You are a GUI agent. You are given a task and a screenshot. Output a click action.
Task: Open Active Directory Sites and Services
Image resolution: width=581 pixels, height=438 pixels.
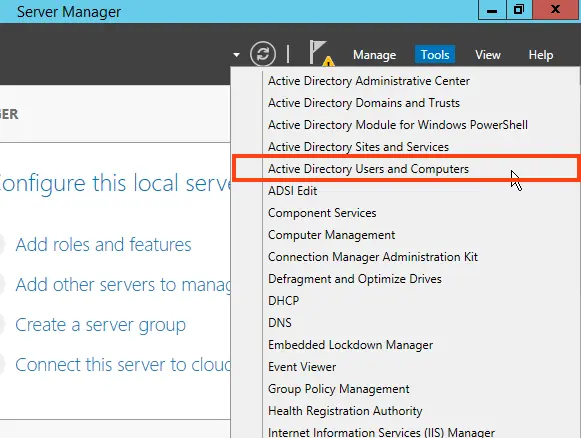click(358, 147)
